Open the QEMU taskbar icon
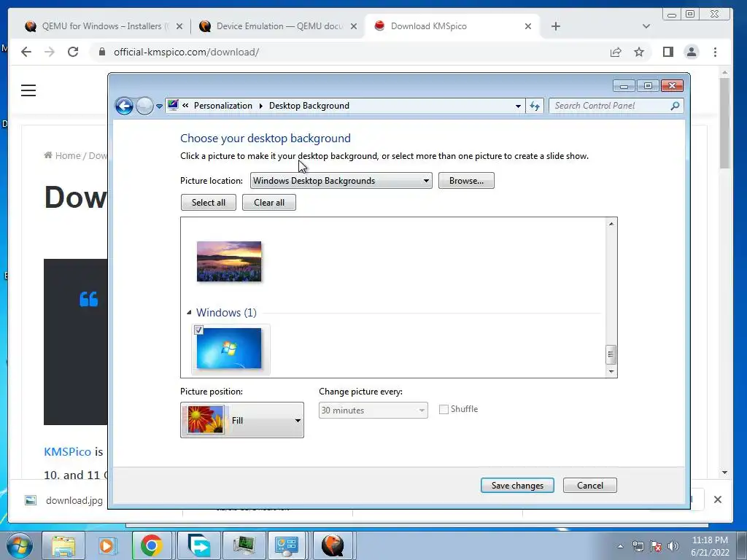Image resolution: width=747 pixels, height=560 pixels. click(333, 545)
